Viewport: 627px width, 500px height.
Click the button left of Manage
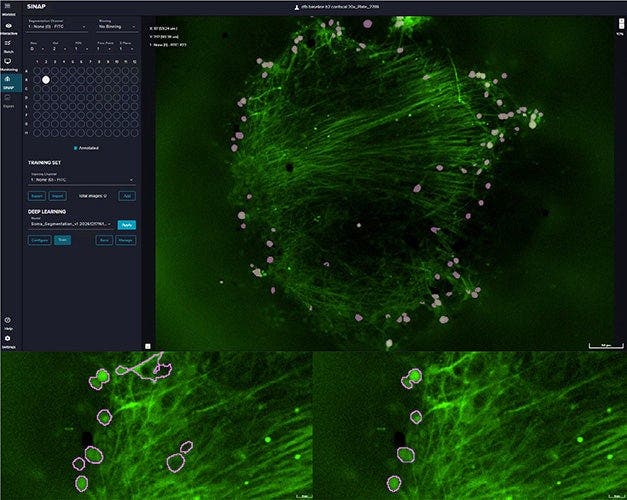coord(104,240)
